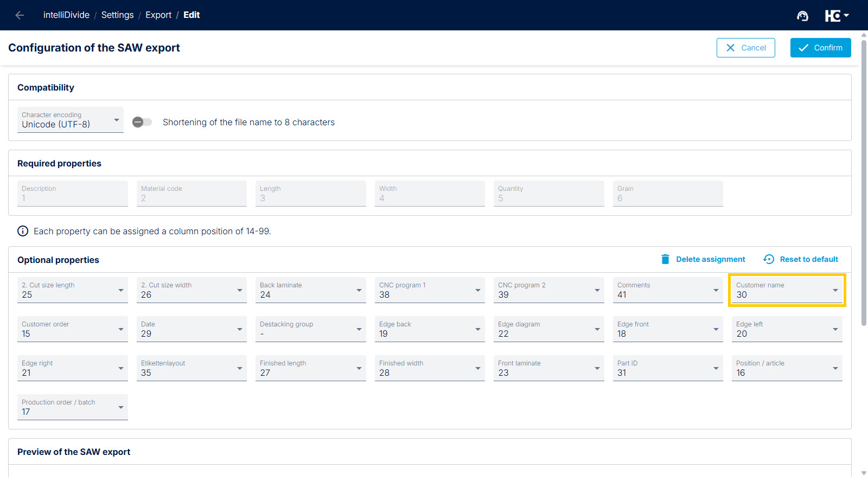Image resolution: width=868 pixels, height=488 pixels.
Task: Open the Back laminate dropdown
Action: click(x=311, y=290)
